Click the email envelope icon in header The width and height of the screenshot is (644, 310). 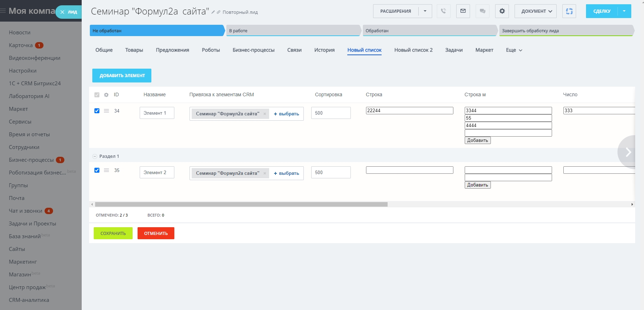click(x=463, y=11)
